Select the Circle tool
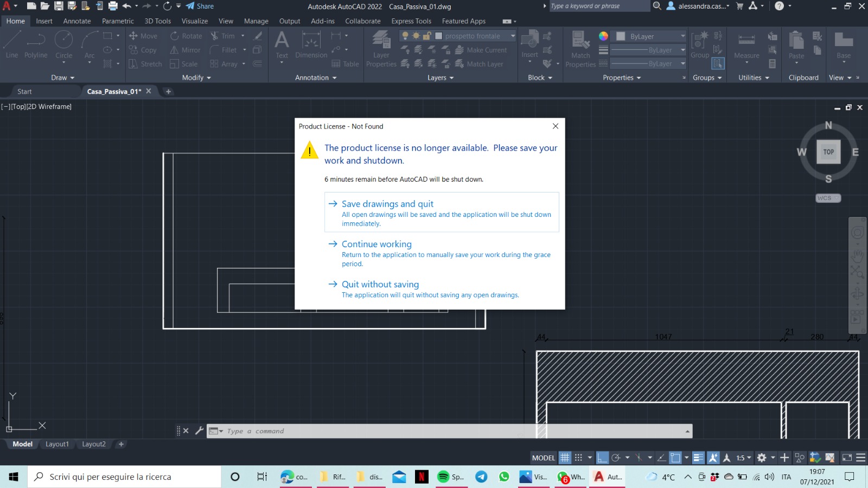Image resolution: width=868 pixels, height=488 pixels. coord(63,46)
